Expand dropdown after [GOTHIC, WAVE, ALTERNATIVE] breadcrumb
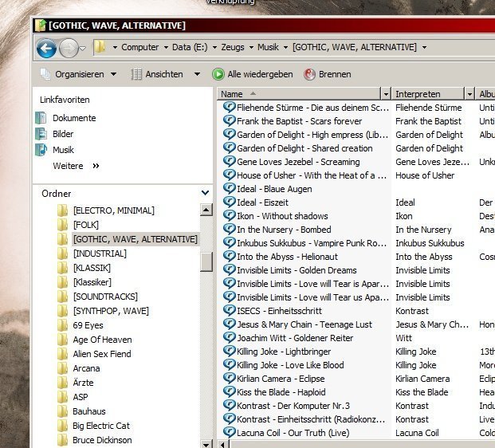Viewport: 495px width, 448px height. (425, 47)
